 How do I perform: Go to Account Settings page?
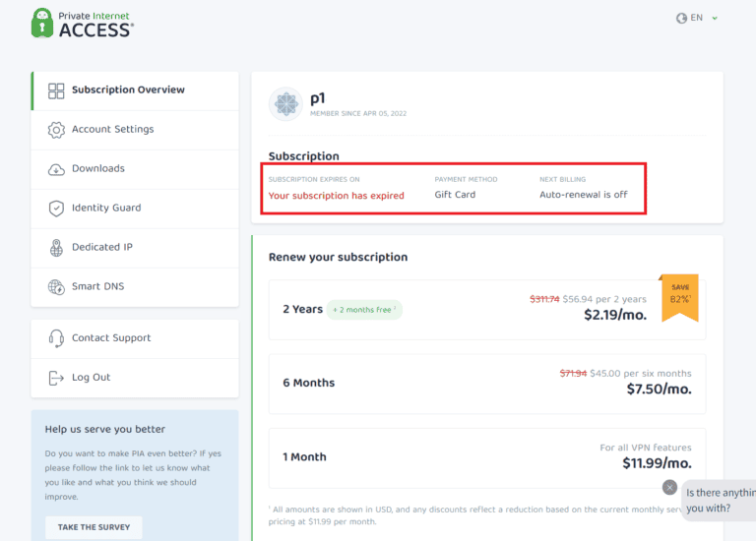point(112,130)
